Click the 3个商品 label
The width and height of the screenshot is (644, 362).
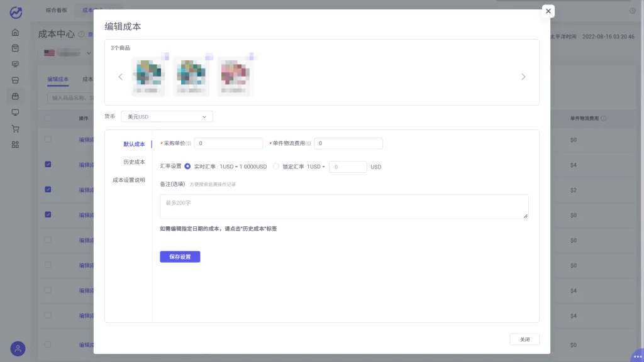click(120, 48)
